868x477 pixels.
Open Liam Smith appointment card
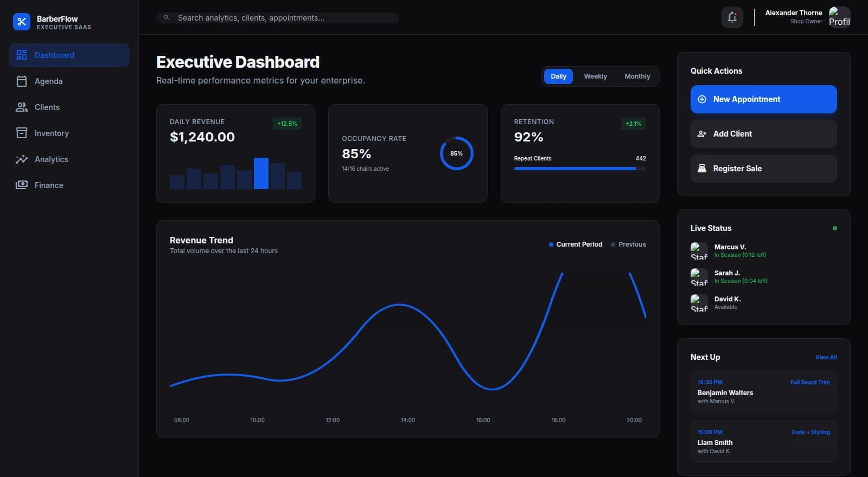[763, 441]
